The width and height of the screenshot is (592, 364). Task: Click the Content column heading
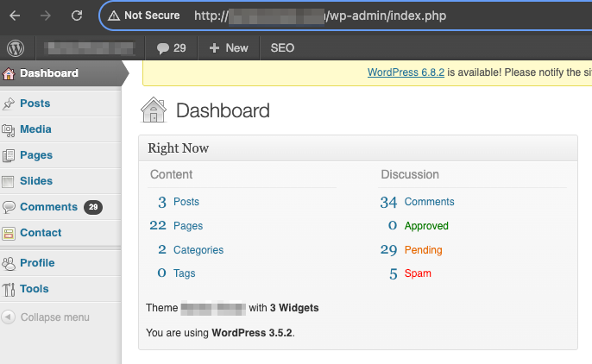[x=172, y=174]
